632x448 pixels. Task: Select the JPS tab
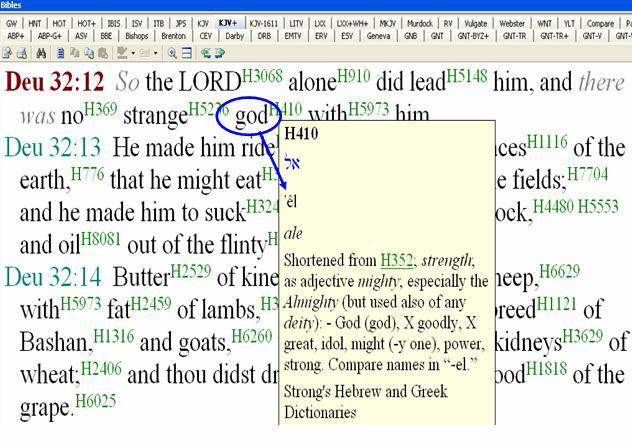point(181,23)
